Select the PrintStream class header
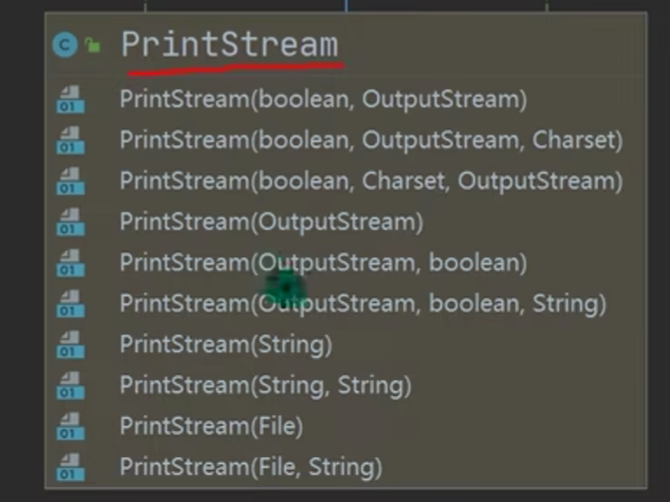The height and width of the screenshot is (502, 670). [x=229, y=45]
